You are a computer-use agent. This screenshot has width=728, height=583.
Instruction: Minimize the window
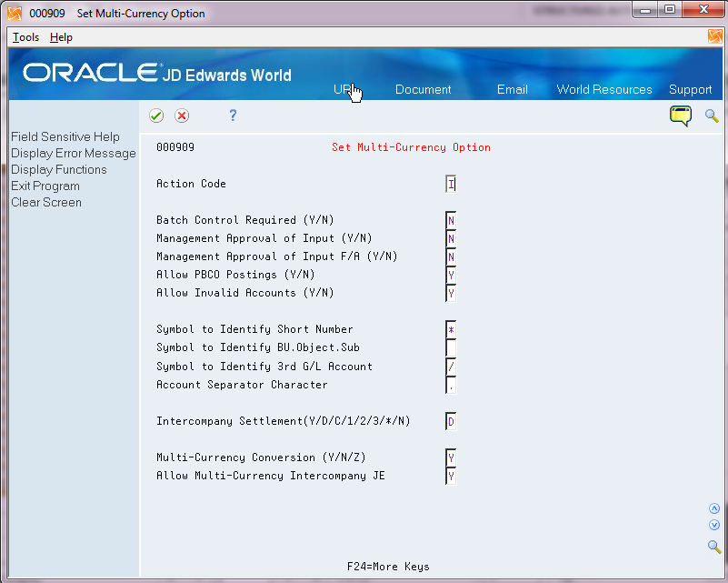pyautogui.click(x=645, y=10)
